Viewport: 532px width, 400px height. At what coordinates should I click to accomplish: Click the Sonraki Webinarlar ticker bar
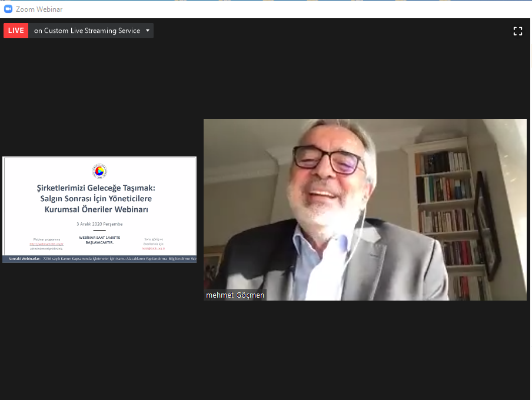pos(99,259)
